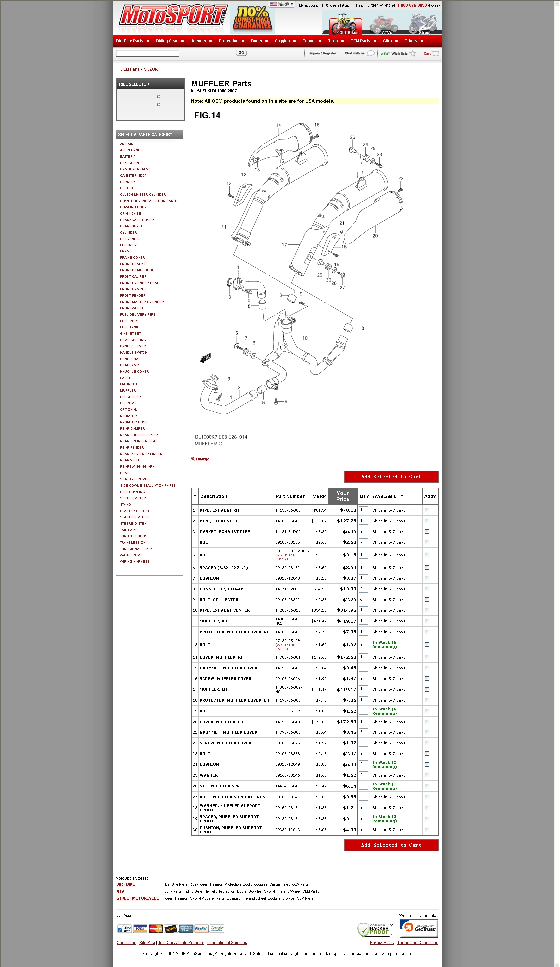
Task: Click the GO search button
Action: click(x=241, y=53)
